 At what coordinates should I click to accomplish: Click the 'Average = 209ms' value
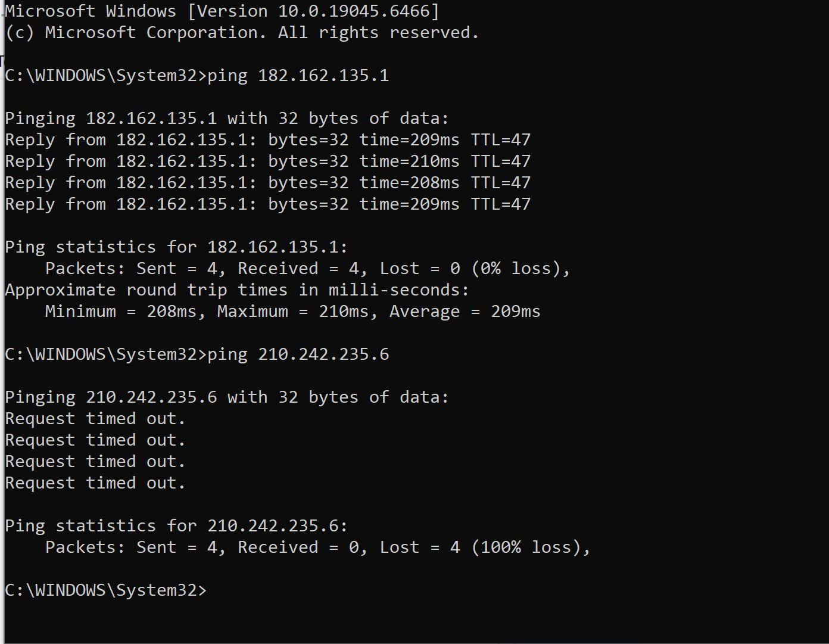point(465,312)
